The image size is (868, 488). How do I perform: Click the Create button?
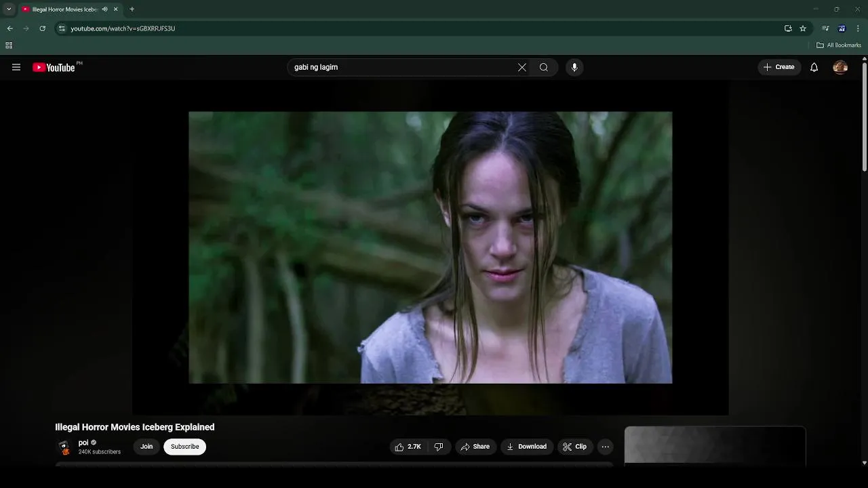pos(779,67)
